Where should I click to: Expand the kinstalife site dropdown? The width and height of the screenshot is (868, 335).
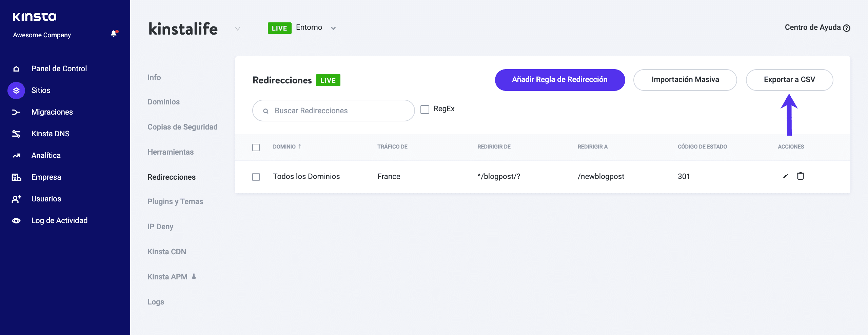237,29
